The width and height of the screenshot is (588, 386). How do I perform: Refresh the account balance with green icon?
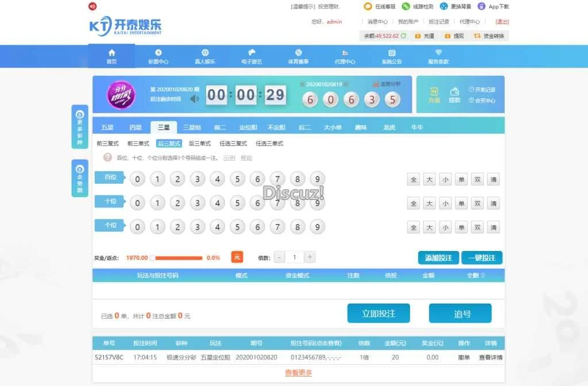click(403, 36)
